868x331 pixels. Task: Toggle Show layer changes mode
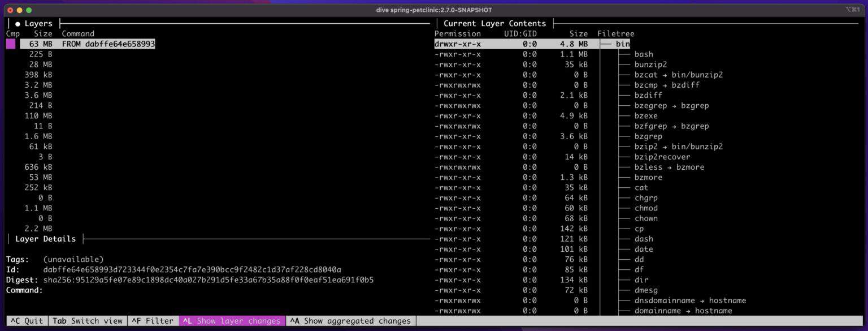click(x=232, y=321)
